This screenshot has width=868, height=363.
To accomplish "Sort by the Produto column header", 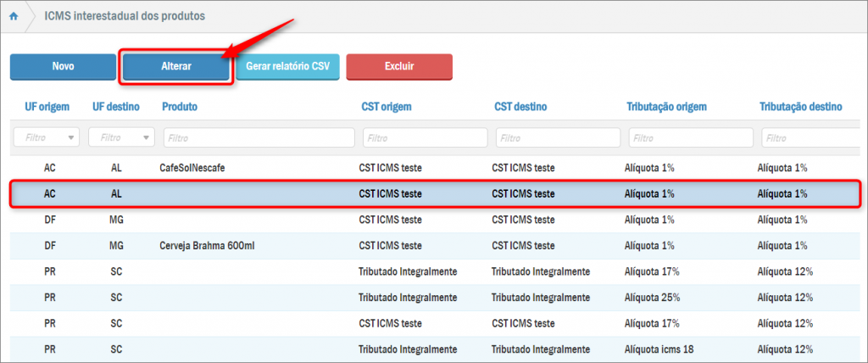I will coord(179,107).
